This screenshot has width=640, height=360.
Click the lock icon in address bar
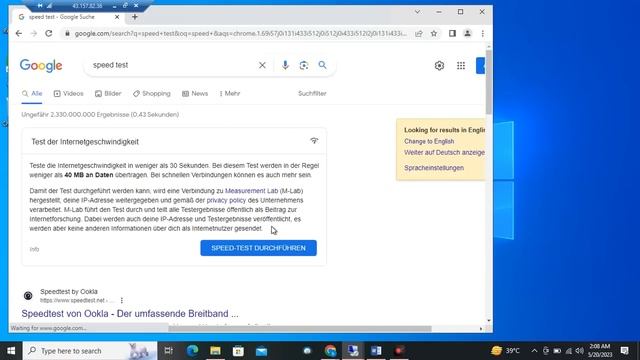(67, 33)
